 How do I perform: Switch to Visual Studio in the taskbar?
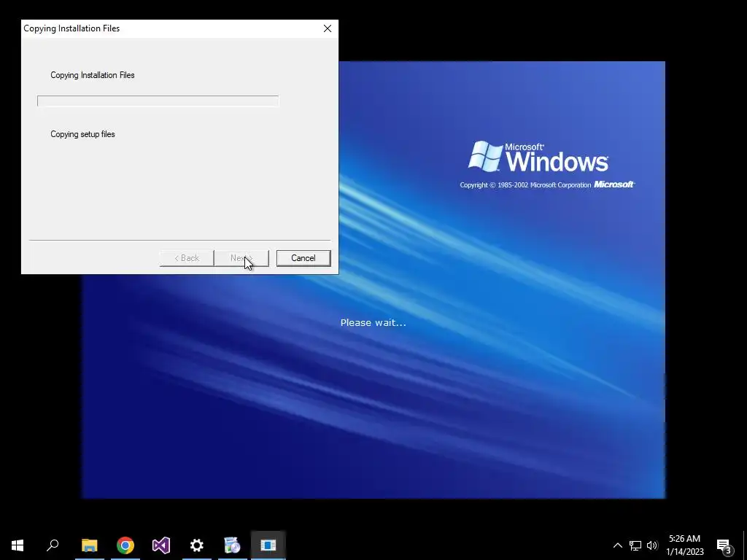pos(161,545)
